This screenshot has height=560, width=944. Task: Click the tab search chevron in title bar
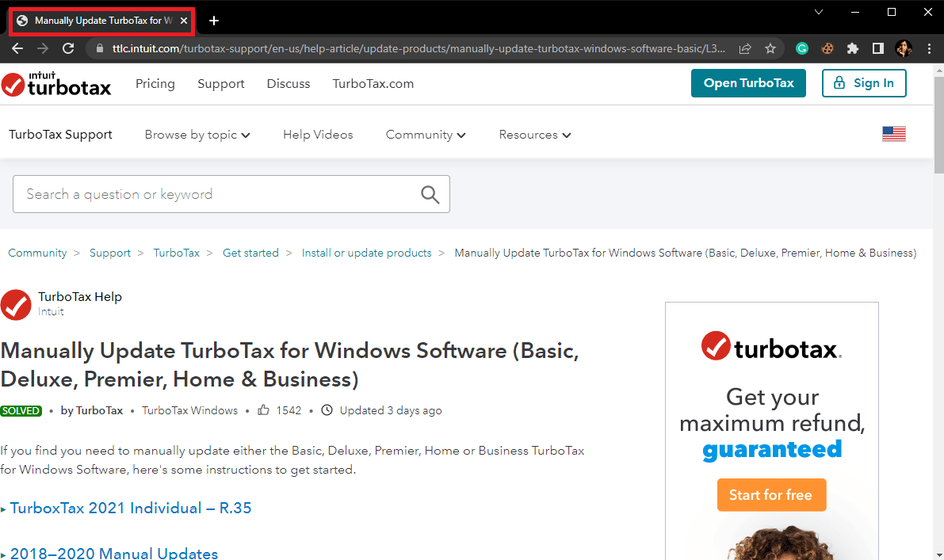point(819,12)
